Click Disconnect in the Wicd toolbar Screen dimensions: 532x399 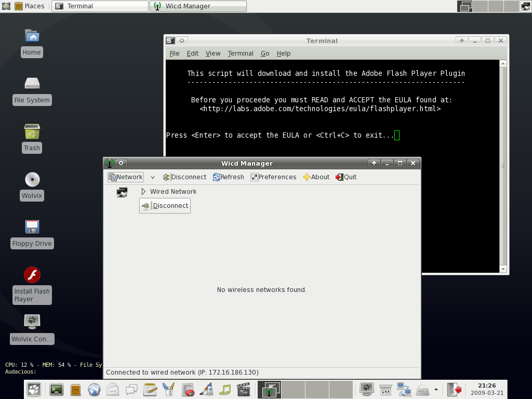click(x=184, y=177)
